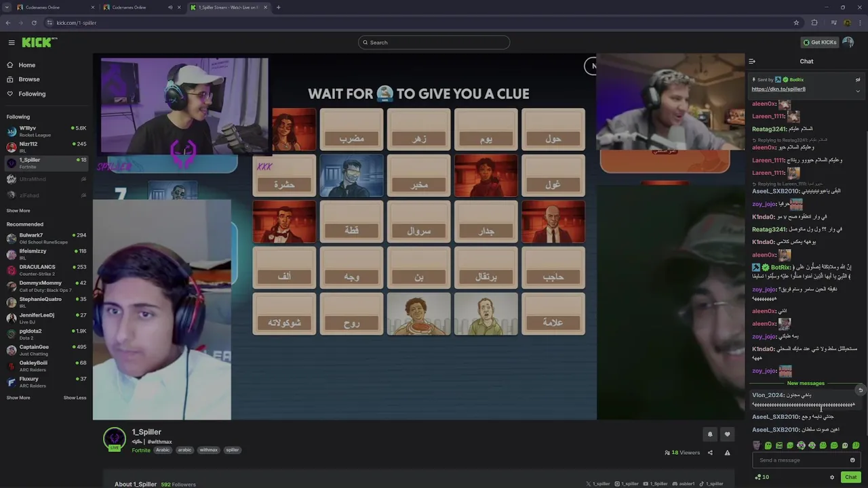Click the KICK logo
Image resolution: width=868 pixels, height=488 pixels.
coord(39,42)
